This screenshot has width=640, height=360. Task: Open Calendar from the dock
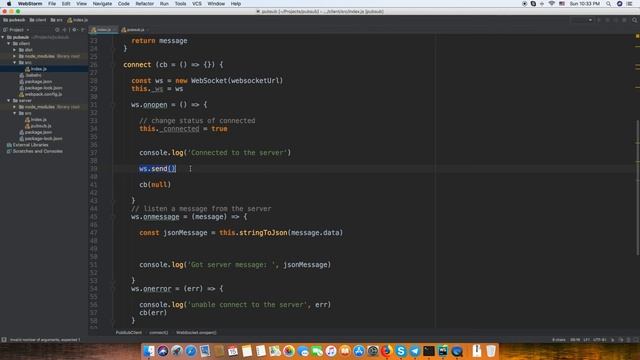click(233, 351)
